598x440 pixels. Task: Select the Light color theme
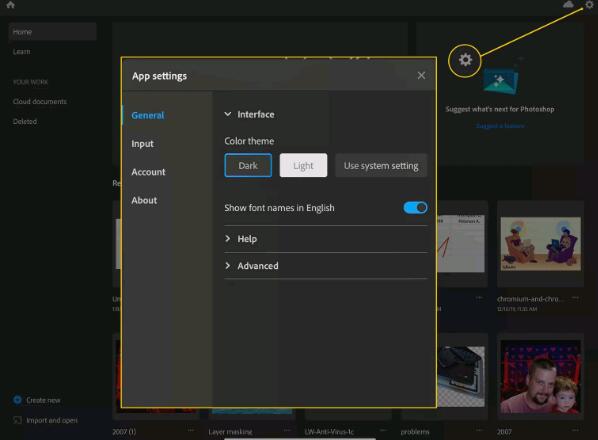pos(303,165)
